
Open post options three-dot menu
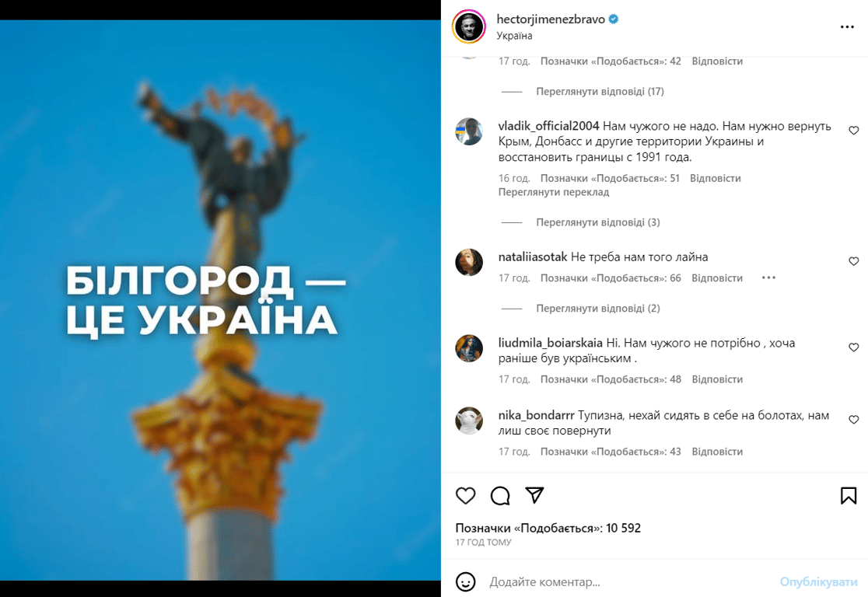(x=847, y=26)
